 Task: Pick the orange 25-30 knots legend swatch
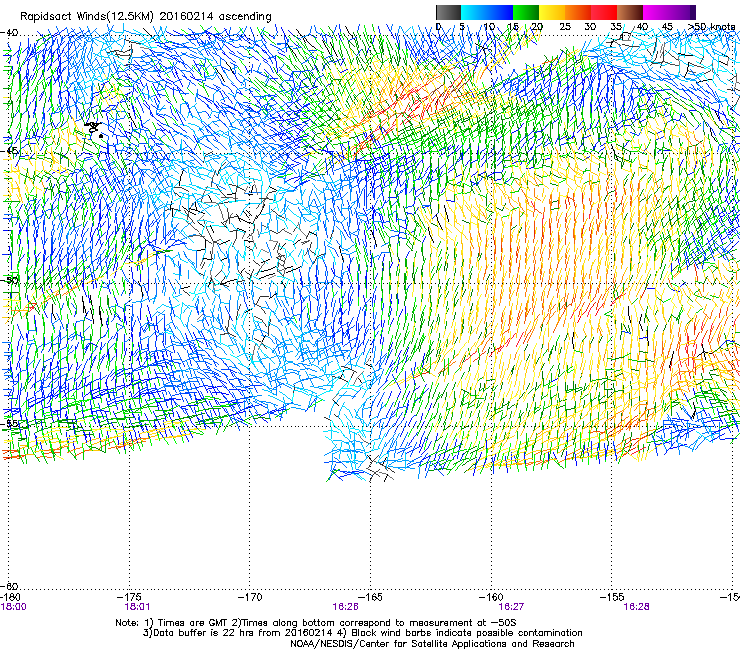578,12
